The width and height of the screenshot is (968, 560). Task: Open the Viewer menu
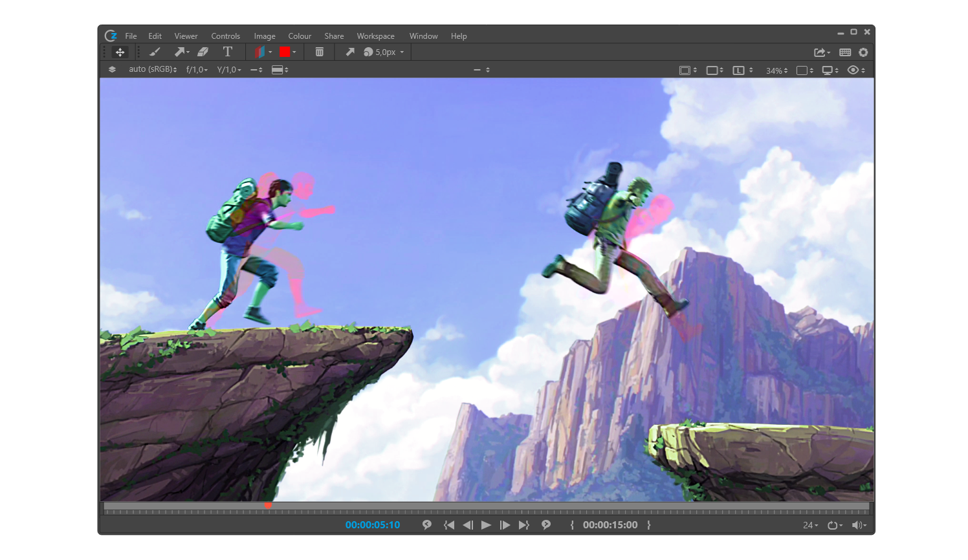point(186,36)
